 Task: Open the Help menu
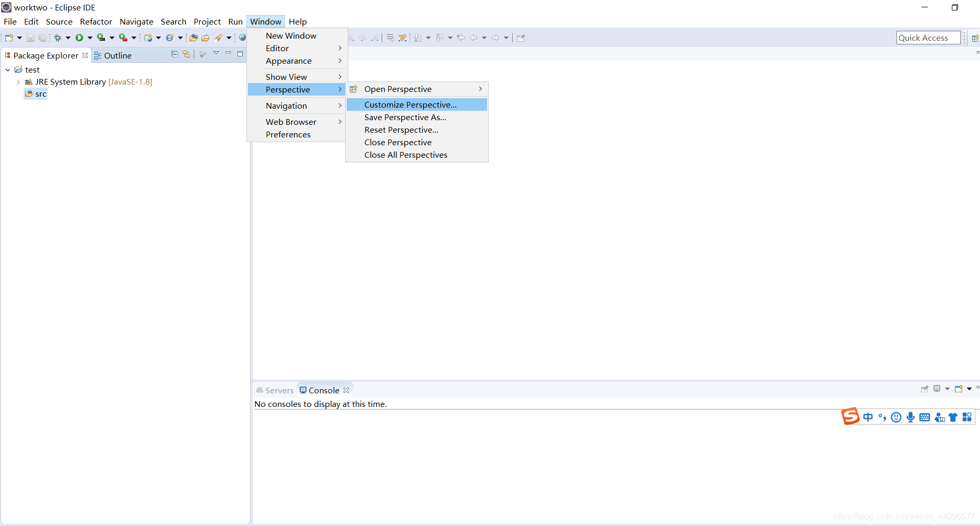coord(298,21)
